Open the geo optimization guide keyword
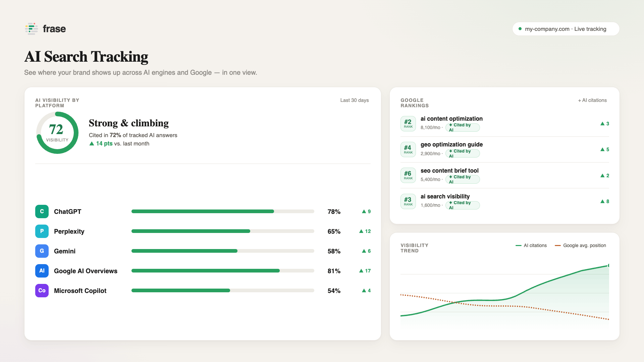644x362 pixels. click(451, 144)
